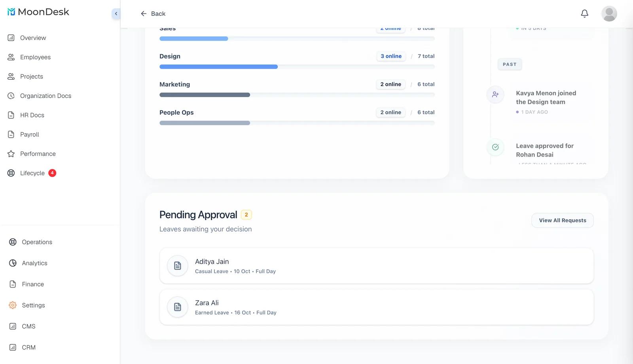Click the leave approved checkmark timeline icon
Viewport: 633px width, 364px height.
pyautogui.click(x=495, y=147)
